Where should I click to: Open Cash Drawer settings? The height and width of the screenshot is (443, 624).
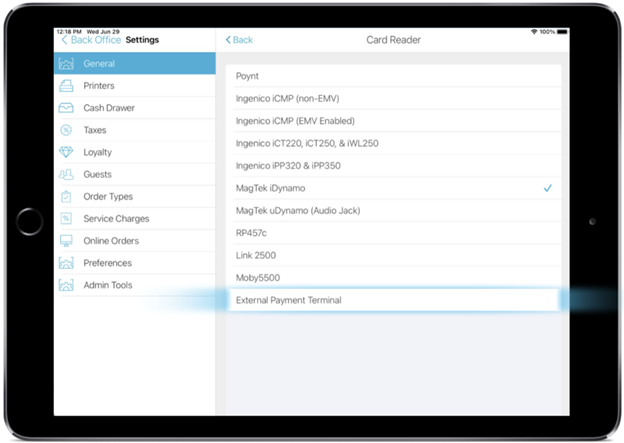click(135, 108)
